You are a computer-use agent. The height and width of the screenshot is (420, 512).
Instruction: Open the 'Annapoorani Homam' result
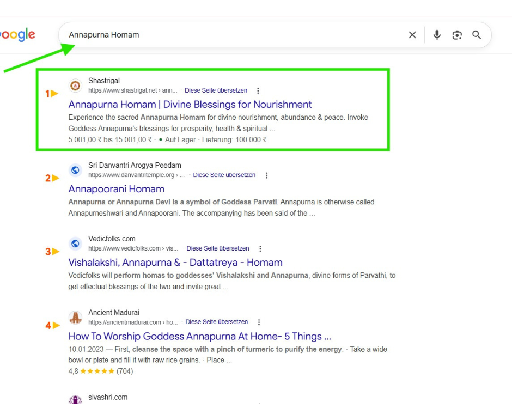tap(116, 189)
